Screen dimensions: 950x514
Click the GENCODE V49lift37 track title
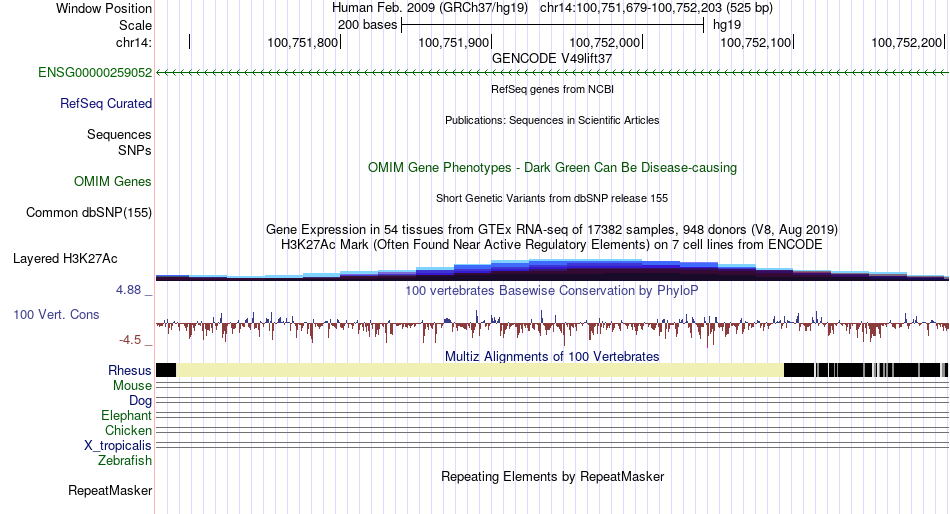point(552,59)
